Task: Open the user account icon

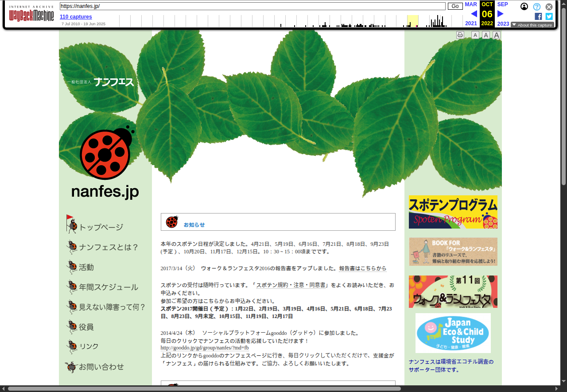Action: pos(524,7)
